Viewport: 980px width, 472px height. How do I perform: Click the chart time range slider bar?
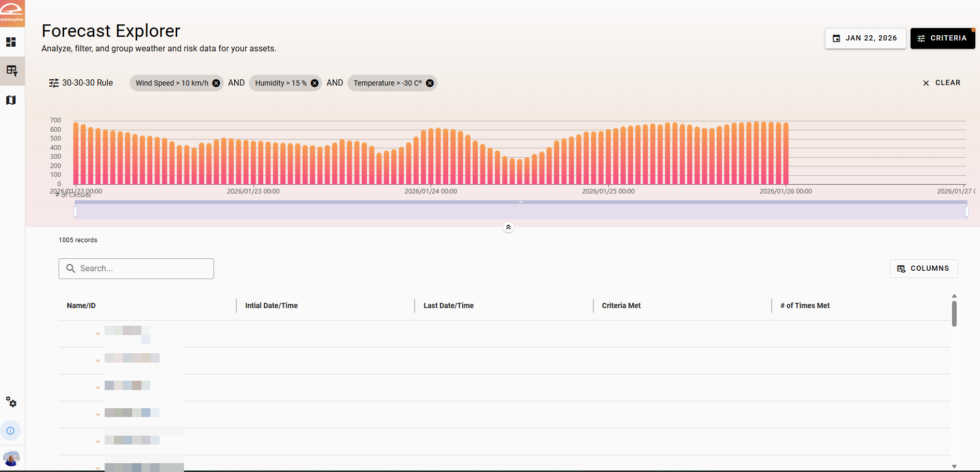521,211
